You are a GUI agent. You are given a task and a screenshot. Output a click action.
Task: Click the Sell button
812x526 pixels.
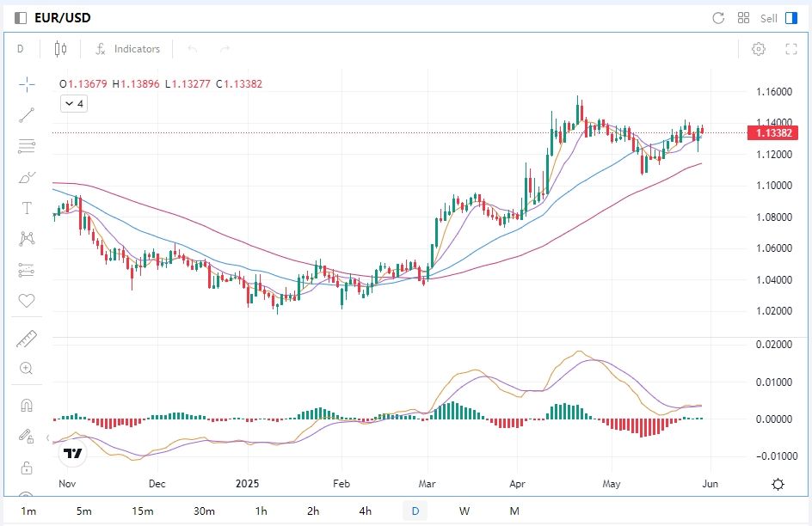tap(768, 18)
